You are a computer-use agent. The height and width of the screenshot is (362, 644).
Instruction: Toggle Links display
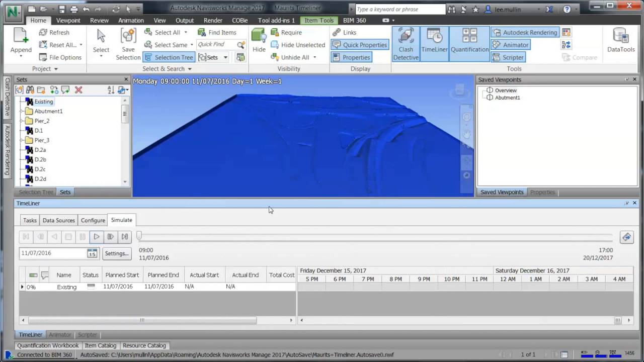click(x=345, y=32)
